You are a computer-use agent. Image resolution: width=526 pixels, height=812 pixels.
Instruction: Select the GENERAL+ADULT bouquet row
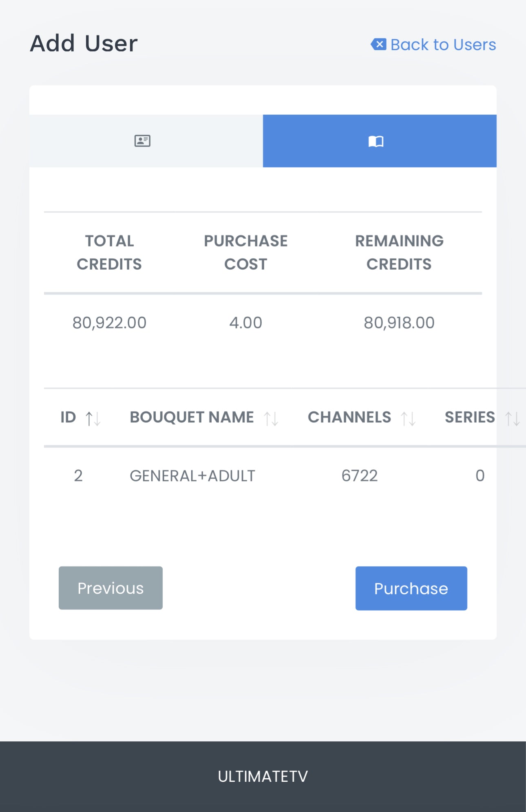(192, 476)
